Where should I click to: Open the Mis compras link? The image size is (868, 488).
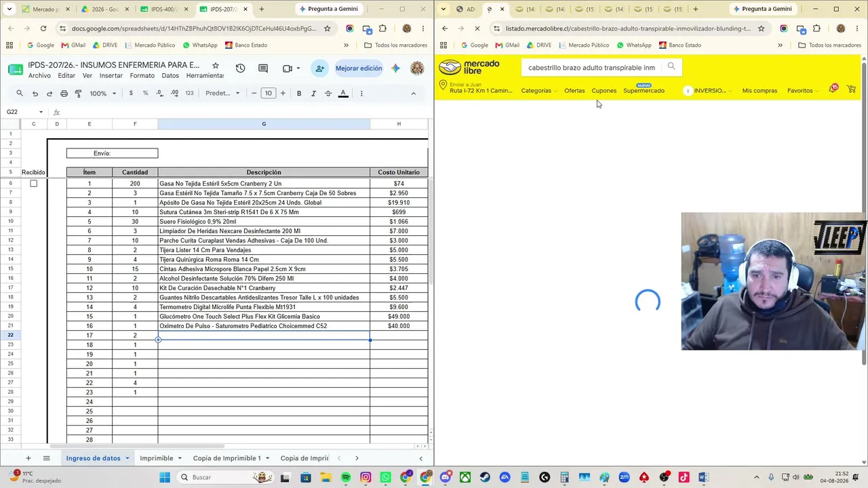tap(759, 91)
